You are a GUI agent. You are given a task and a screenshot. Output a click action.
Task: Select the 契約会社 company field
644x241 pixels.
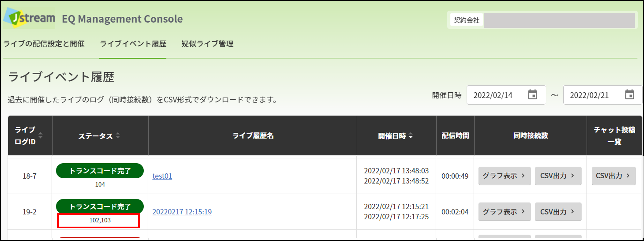(x=559, y=20)
